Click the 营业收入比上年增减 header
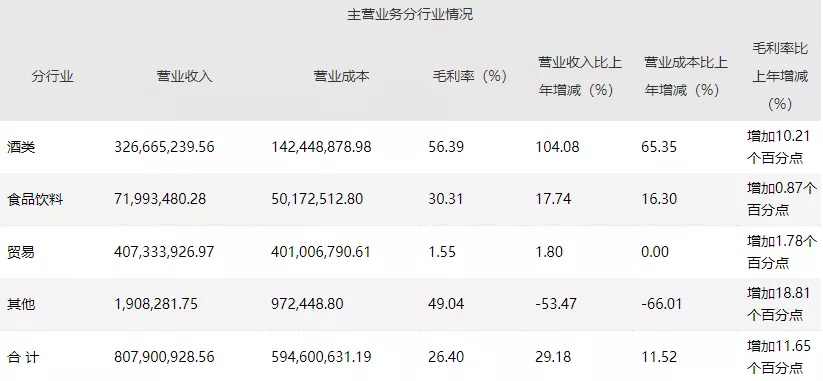The width and height of the screenshot is (823, 381). click(580, 77)
